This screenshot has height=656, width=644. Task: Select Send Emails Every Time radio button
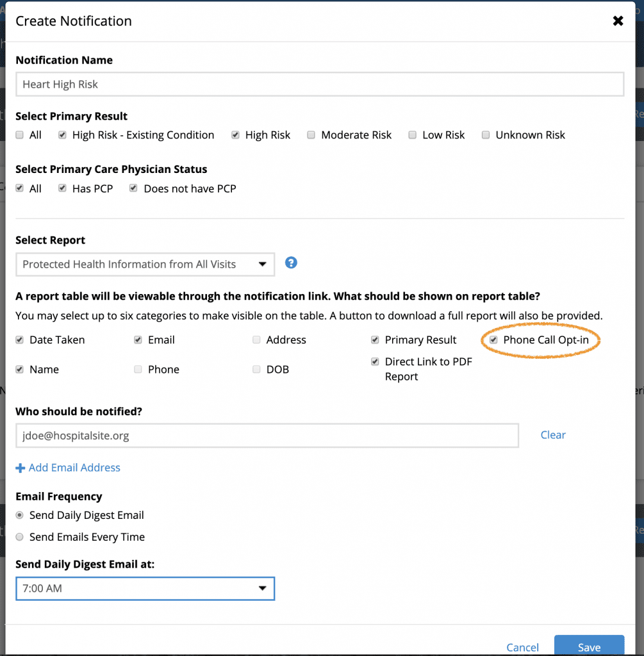20,537
